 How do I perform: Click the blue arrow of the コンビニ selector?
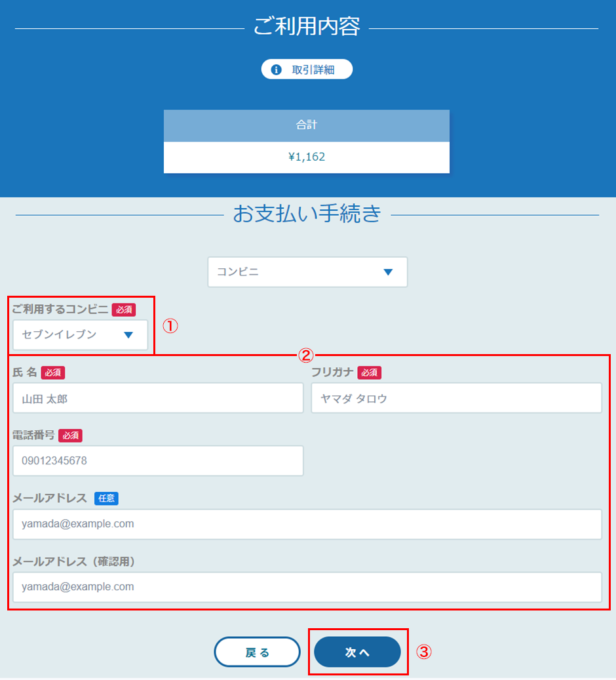tap(388, 272)
